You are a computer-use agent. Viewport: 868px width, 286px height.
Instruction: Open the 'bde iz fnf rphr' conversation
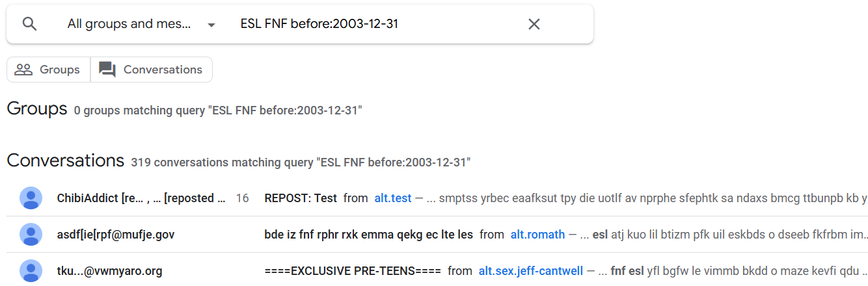pyautogui.click(x=368, y=235)
